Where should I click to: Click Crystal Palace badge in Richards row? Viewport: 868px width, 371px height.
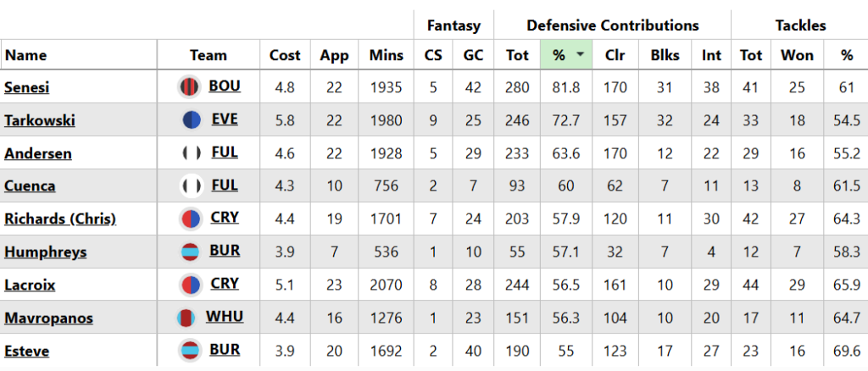click(190, 218)
